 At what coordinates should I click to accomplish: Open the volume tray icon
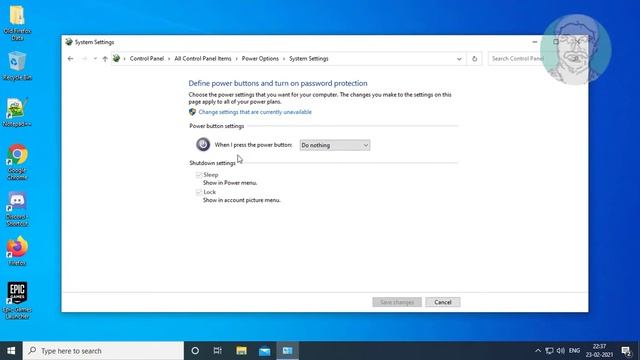(x=561, y=351)
